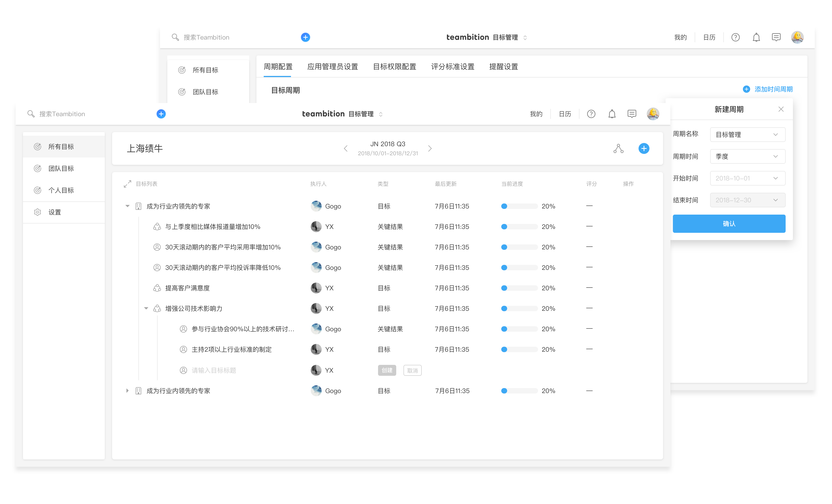Image resolution: width=832 pixels, height=504 pixels.
Task: Open the 开始时间 date dropdown
Action: 748,178
